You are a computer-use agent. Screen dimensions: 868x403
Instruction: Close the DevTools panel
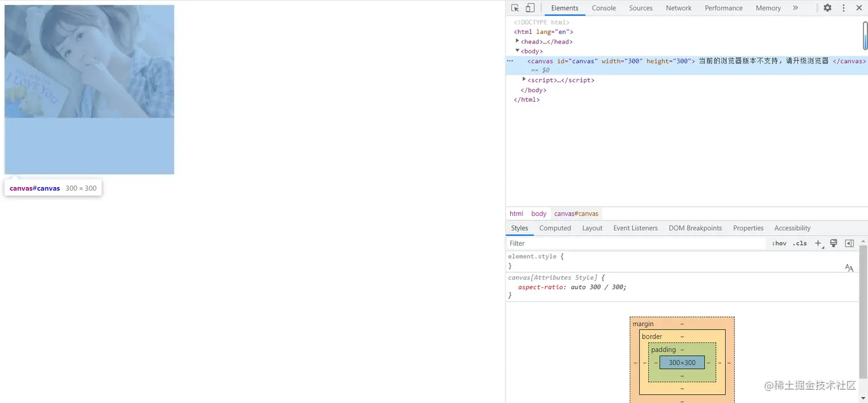[859, 8]
